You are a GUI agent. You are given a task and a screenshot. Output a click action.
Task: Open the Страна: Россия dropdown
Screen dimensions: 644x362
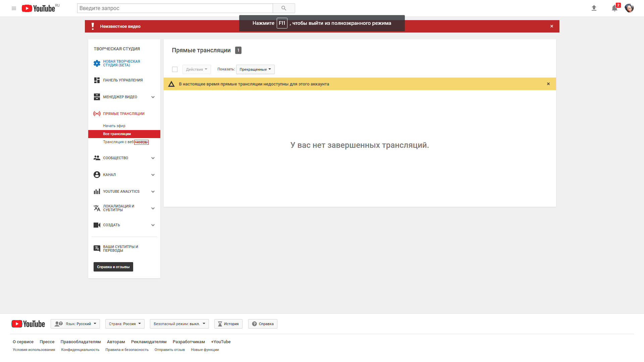(125, 324)
